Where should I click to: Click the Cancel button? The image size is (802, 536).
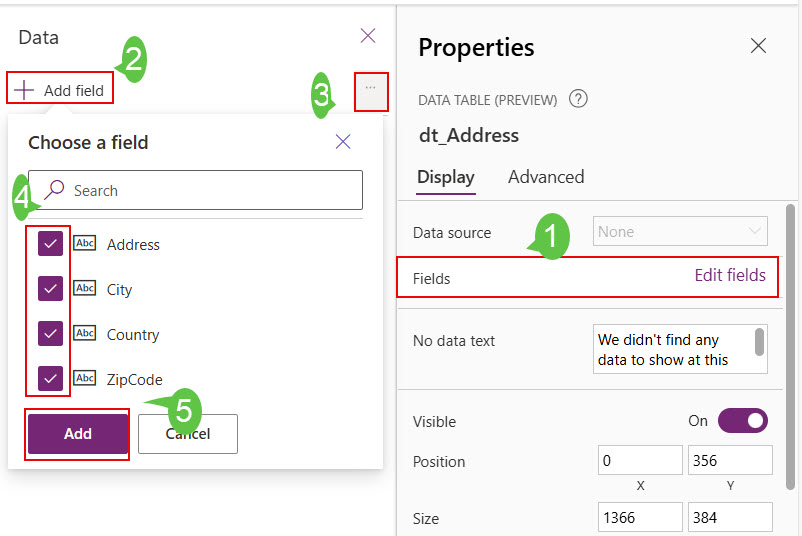(188, 434)
